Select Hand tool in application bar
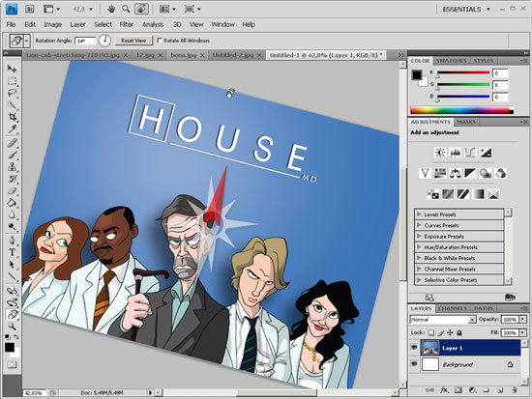This screenshot has width=532, height=399. pos(111,9)
